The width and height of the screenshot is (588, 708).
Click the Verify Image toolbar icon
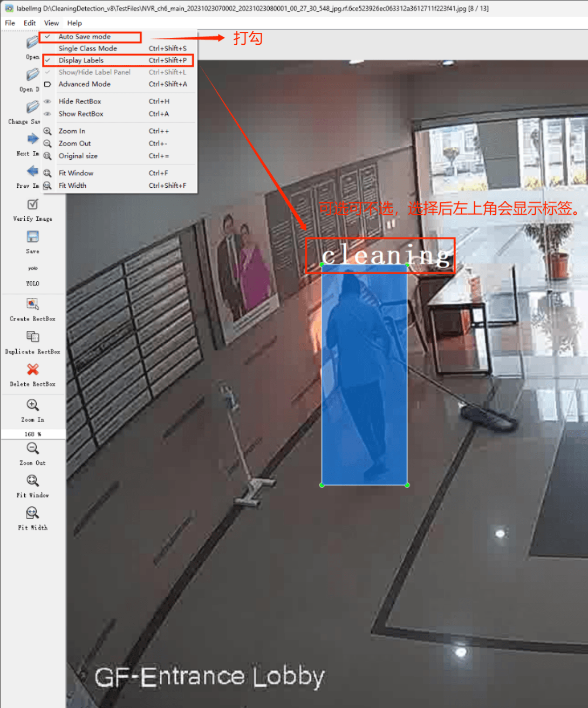(x=32, y=205)
